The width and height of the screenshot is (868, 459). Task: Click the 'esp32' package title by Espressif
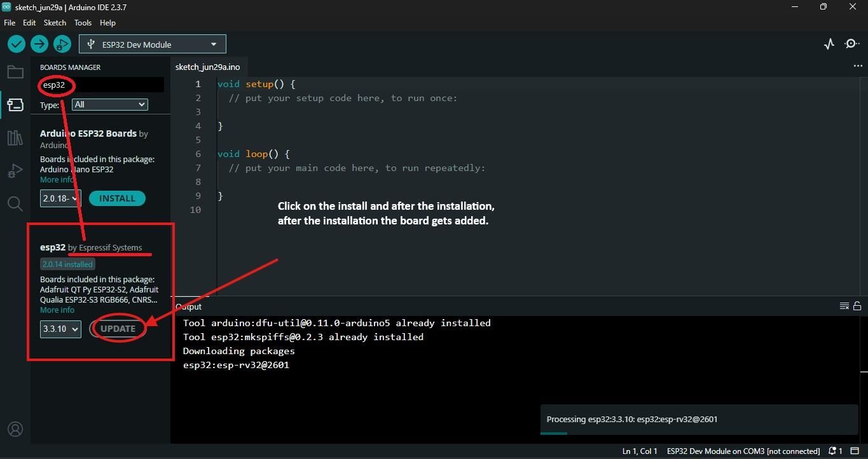(x=53, y=247)
